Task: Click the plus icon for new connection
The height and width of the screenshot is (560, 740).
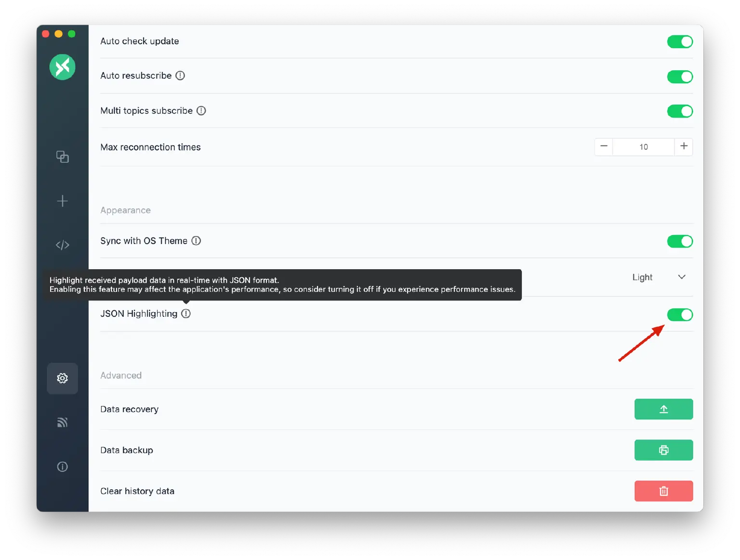Action: coord(62,201)
